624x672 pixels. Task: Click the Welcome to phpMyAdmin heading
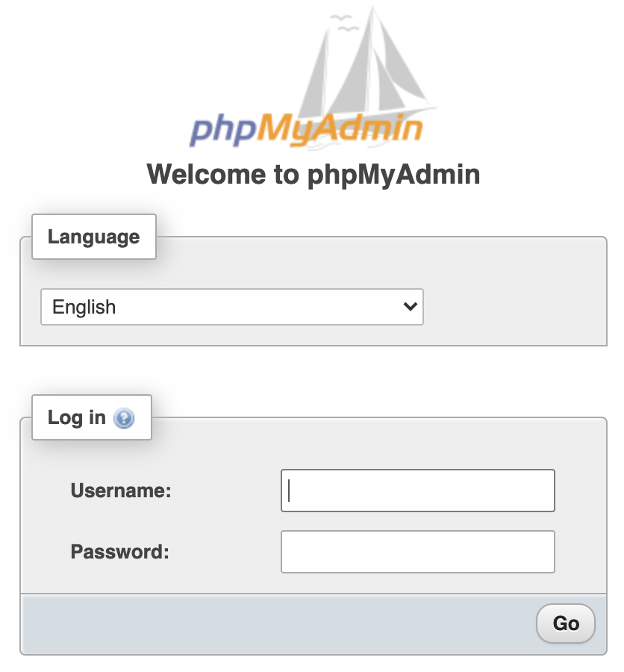pyautogui.click(x=314, y=174)
